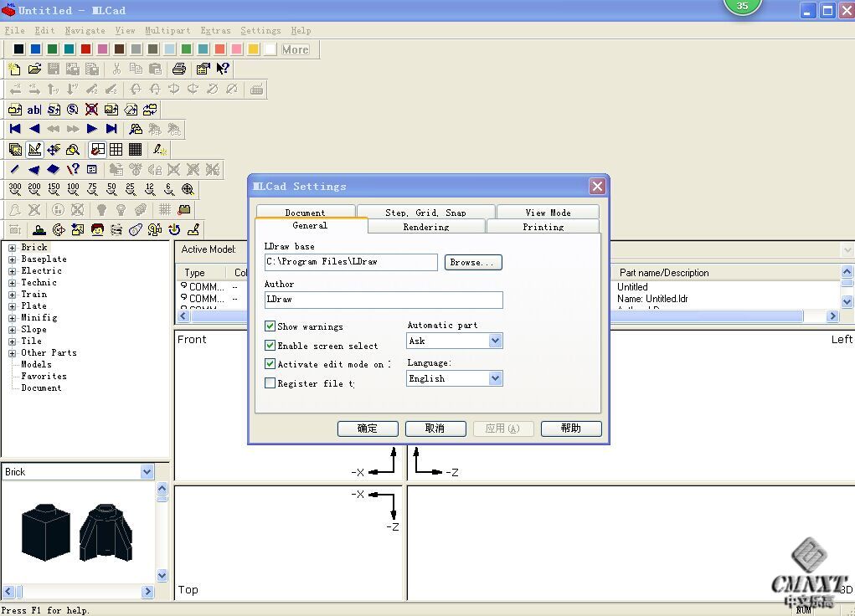Expand the Slope tree node
The height and width of the screenshot is (616, 855).
12,330
